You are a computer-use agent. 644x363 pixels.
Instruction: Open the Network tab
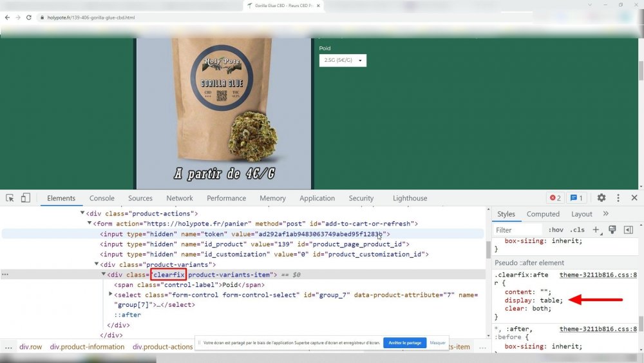click(x=180, y=198)
